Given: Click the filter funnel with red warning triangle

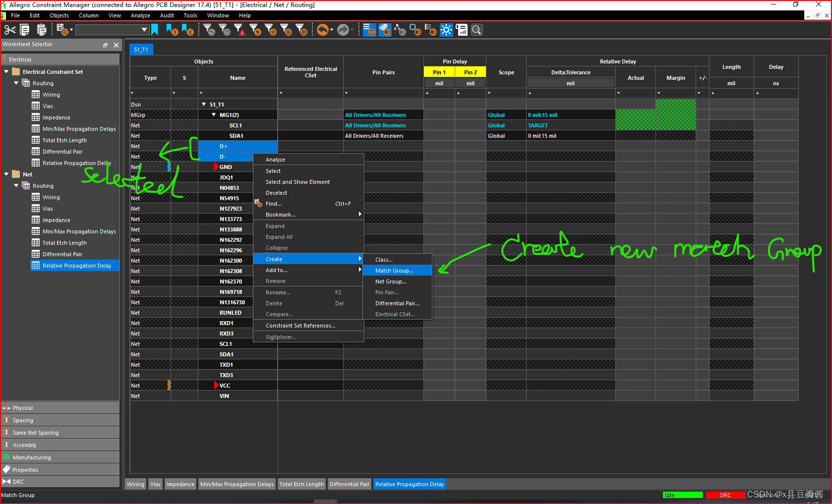Looking at the screenshot, I should pos(240,30).
